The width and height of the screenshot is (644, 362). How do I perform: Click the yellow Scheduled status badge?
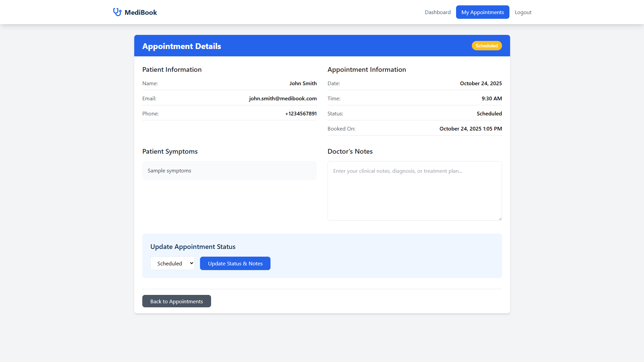[487, 46]
